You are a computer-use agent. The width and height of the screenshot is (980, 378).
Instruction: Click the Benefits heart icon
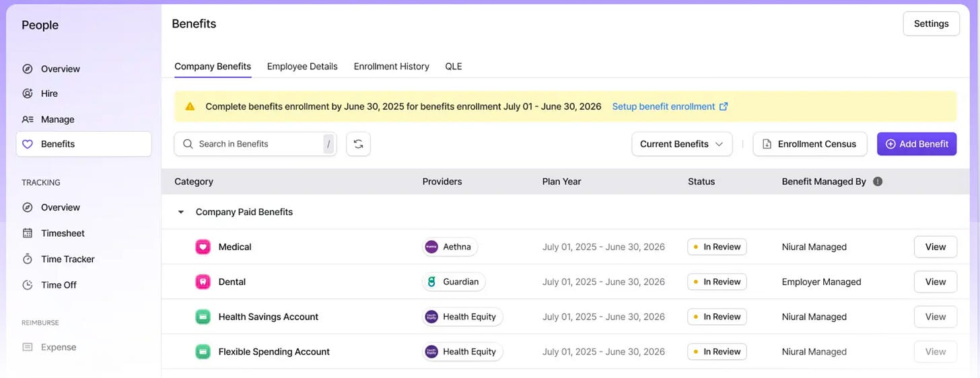click(x=27, y=144)
